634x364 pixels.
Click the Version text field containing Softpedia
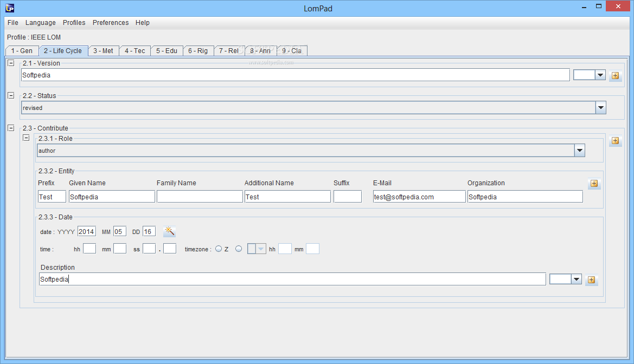pos(295,75)
